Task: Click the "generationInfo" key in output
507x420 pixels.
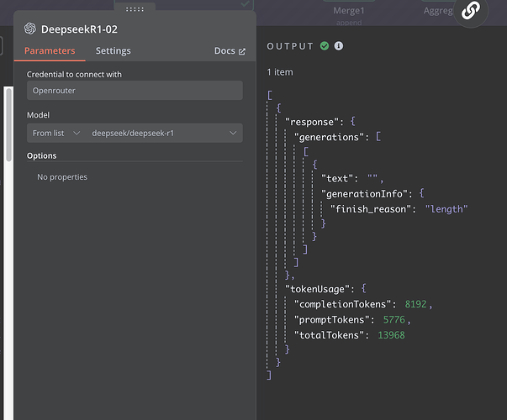Action: (x=364, y=194)
